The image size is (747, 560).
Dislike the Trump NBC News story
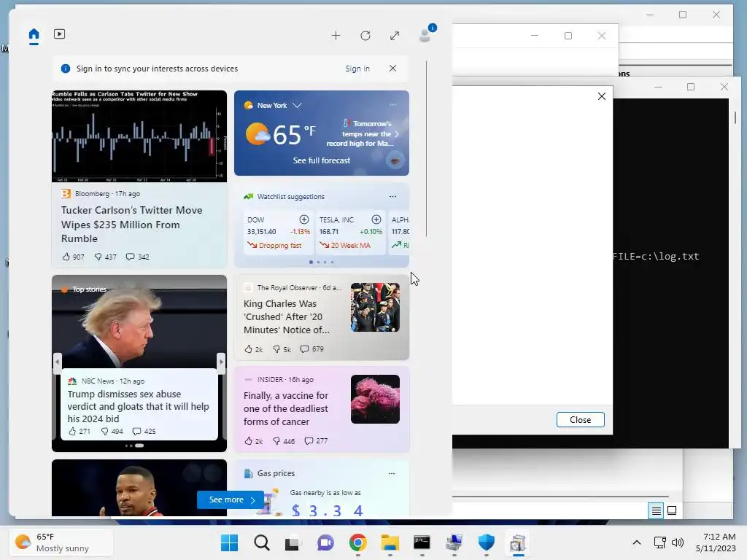[x=112, y=432]
